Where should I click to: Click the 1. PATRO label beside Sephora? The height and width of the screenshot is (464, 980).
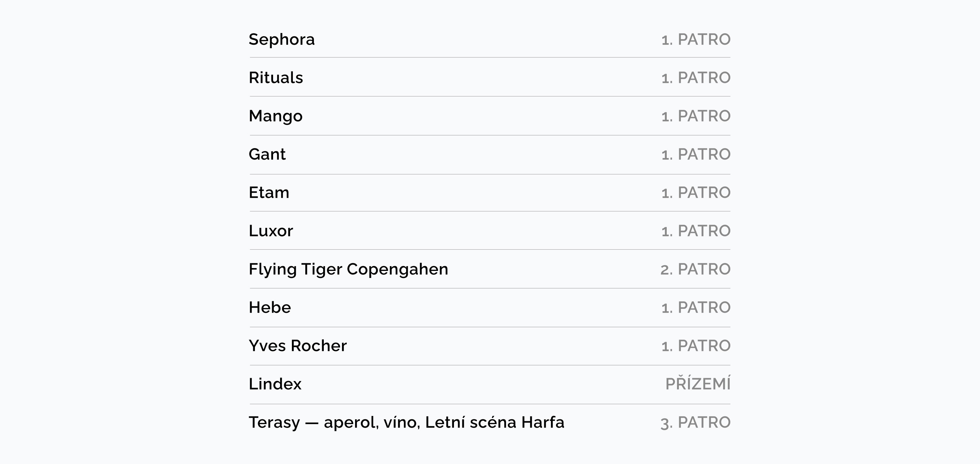[x=696, y=40]
